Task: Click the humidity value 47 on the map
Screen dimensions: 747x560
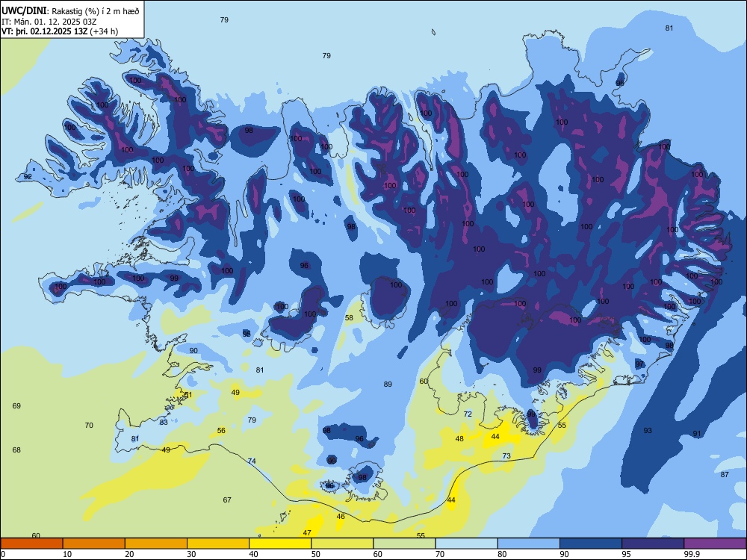Action: [x=307, y=532]
